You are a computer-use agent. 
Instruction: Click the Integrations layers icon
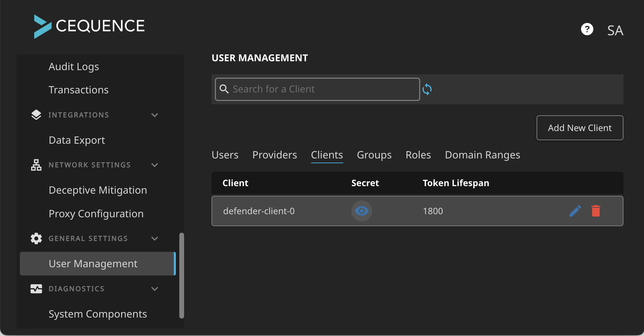pyautogui.click(x=36, y=115)
